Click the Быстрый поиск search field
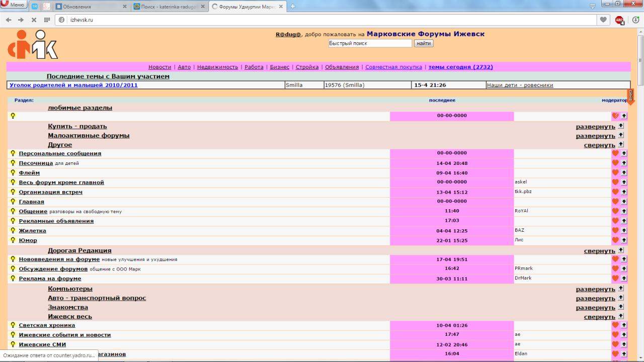The width and height of the screenshot is (644, 362). coord(370,43)
